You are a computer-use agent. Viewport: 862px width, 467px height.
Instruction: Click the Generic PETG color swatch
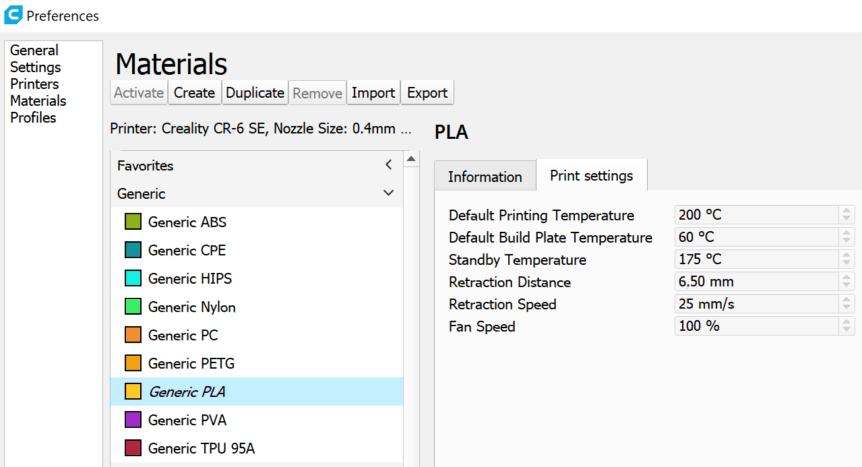[x=133, y=363]
